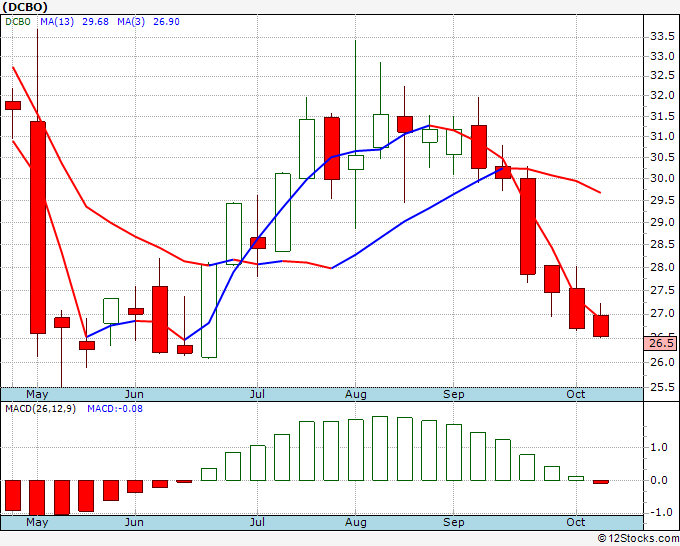Click the red 26.5 current price tag
Viewport: 680px width, 546px height.
(662, 343)
